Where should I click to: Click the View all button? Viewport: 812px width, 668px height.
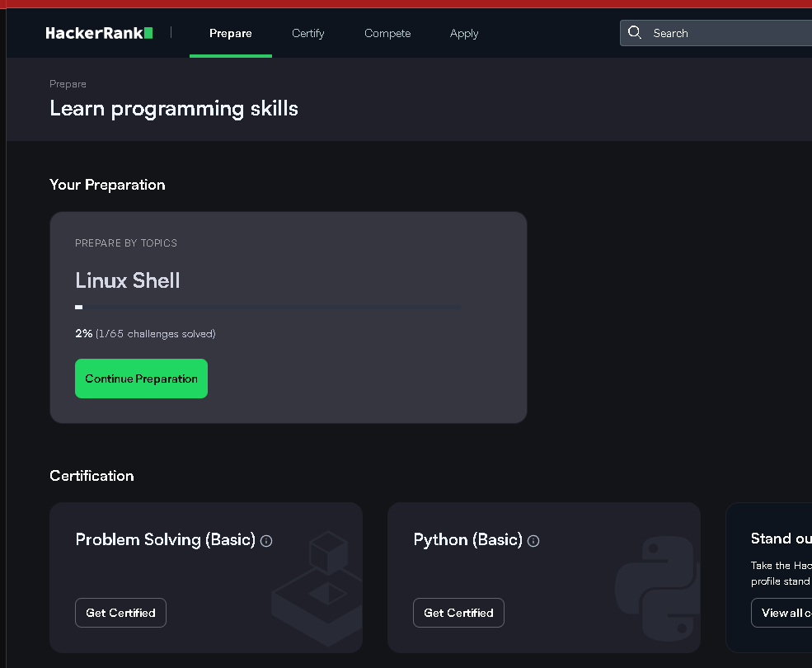point(782,613)
